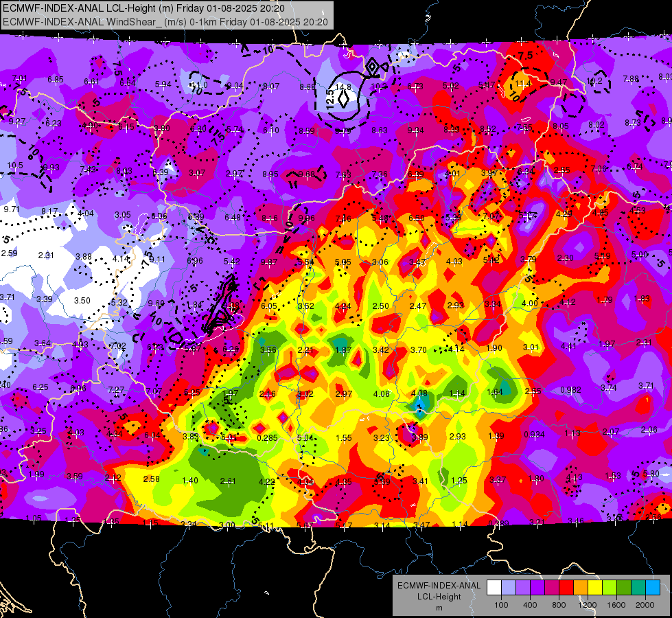Screen dimensions: 672x618
Task: Click the 3.23 map value
Action: click(382, 438)
